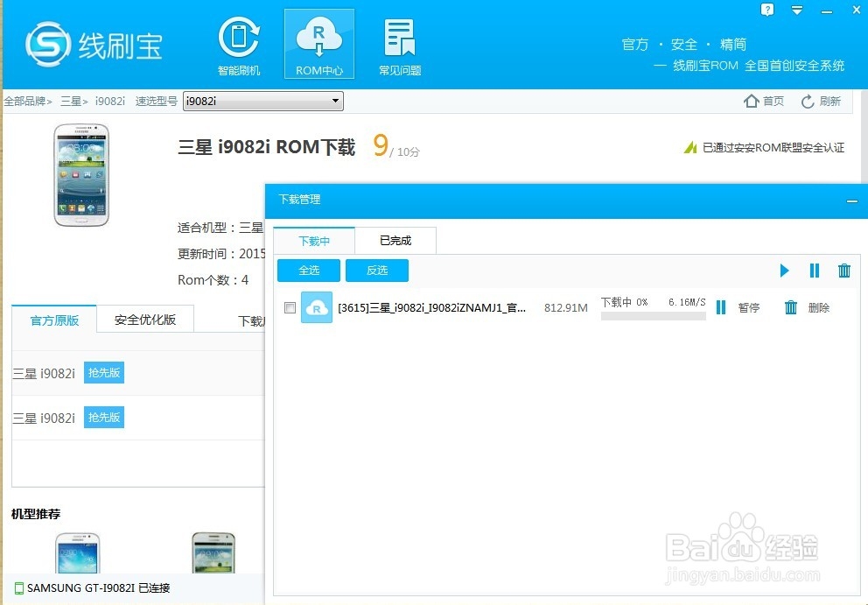The width and height of the screenshot is (868, 605).
Task: Minimize the 线刷宝 window
Action: point(827,11)
